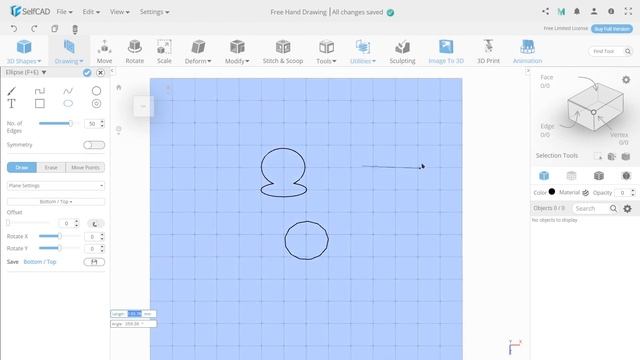
Task: Select the ellipse drawing tool
Action: pyautogui.click(x=68, y=104)
